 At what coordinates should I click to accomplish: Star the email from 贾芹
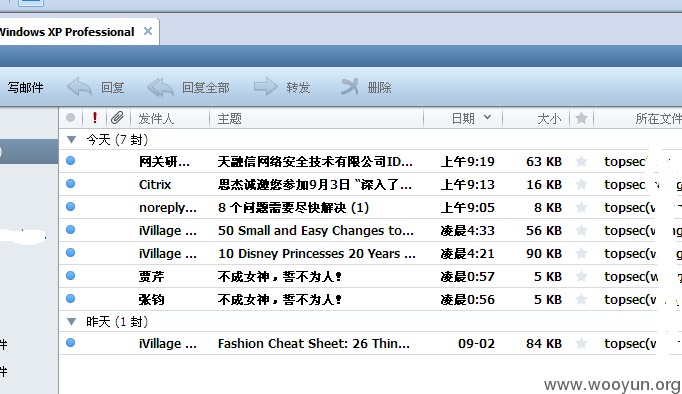tap(581, 277)
